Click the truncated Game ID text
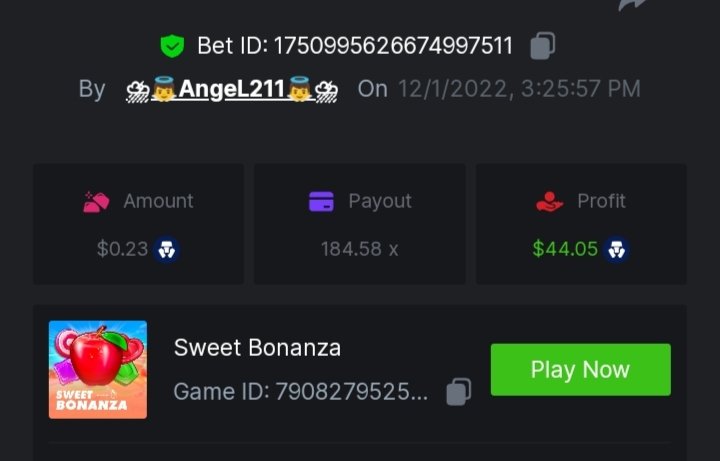The width and height of the screenshot is (720, 461). coord(300,391)
